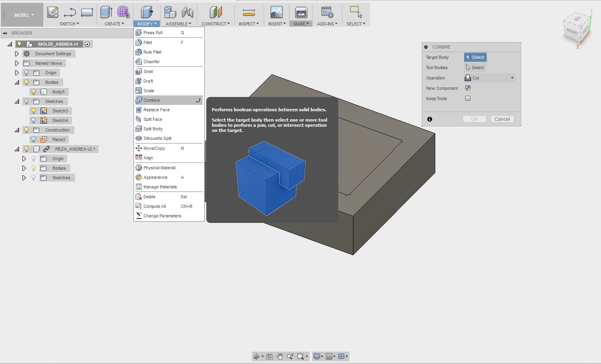Image resolution: width=601 pixels, height=364 pixels.
Task: Select the Measure tool under Inspect
Action: click(249, 13)
